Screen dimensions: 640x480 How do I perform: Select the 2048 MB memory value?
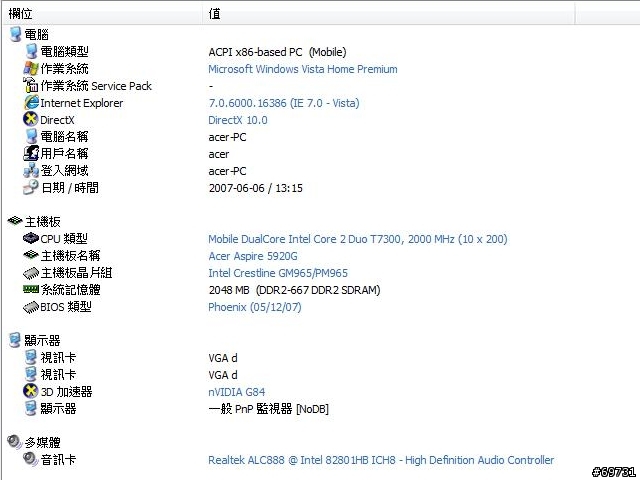pyautogui.click(x=294, y=290)
